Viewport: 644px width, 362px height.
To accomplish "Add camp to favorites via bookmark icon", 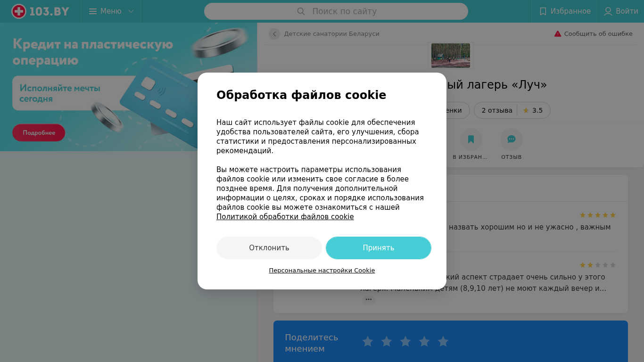I will click(x=471, y=140).
